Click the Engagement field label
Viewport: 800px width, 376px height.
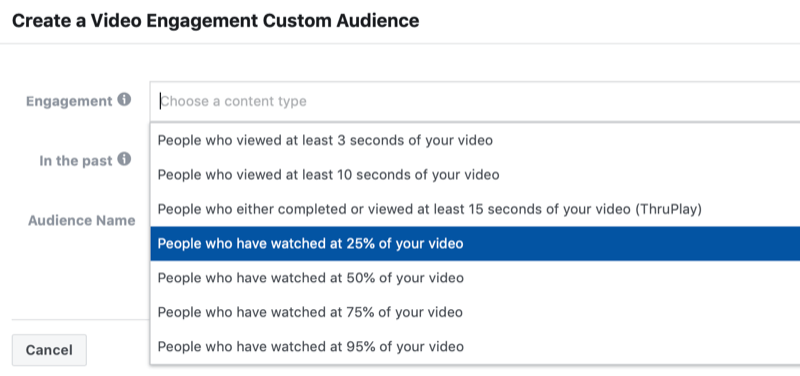(x=69, y=101)
